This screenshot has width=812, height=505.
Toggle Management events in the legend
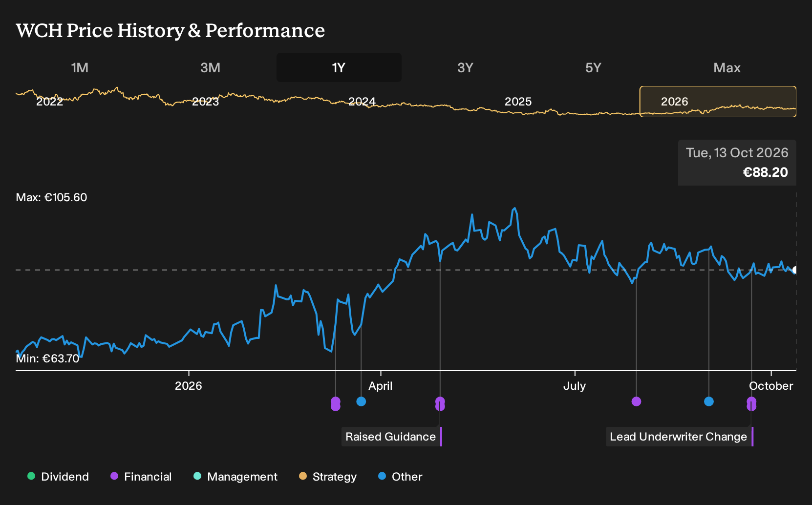click(x=235, y=477)
